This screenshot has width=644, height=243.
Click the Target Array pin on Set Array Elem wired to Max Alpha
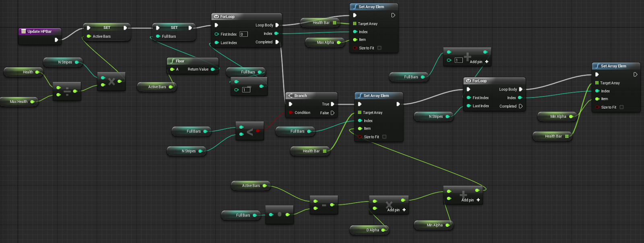[355, 24]
